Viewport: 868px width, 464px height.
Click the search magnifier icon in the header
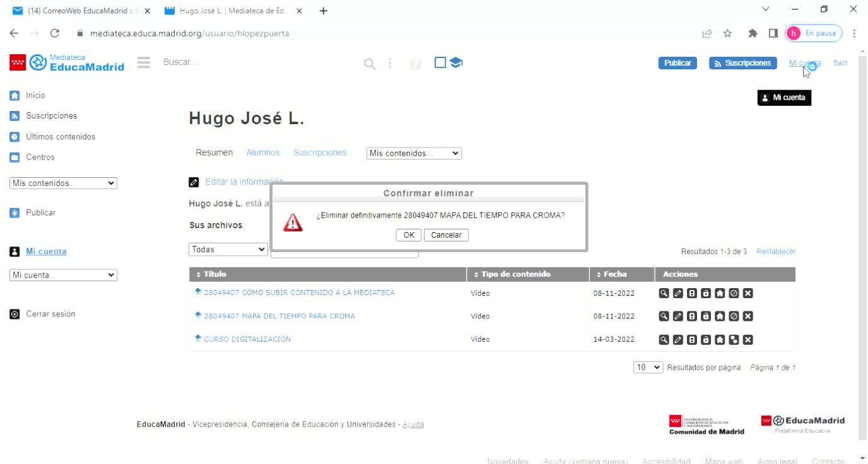coord(370,64)
